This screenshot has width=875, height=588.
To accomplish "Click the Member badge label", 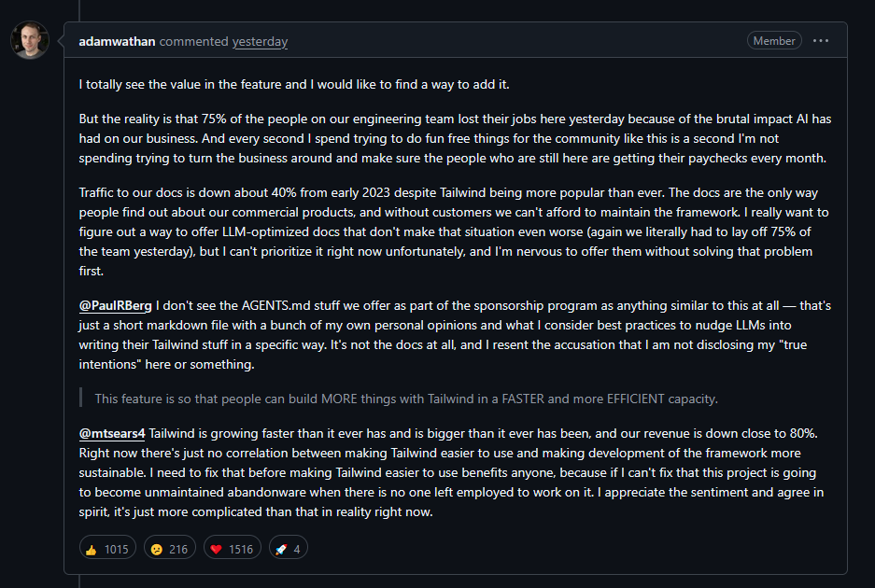I will pos(774,41).
